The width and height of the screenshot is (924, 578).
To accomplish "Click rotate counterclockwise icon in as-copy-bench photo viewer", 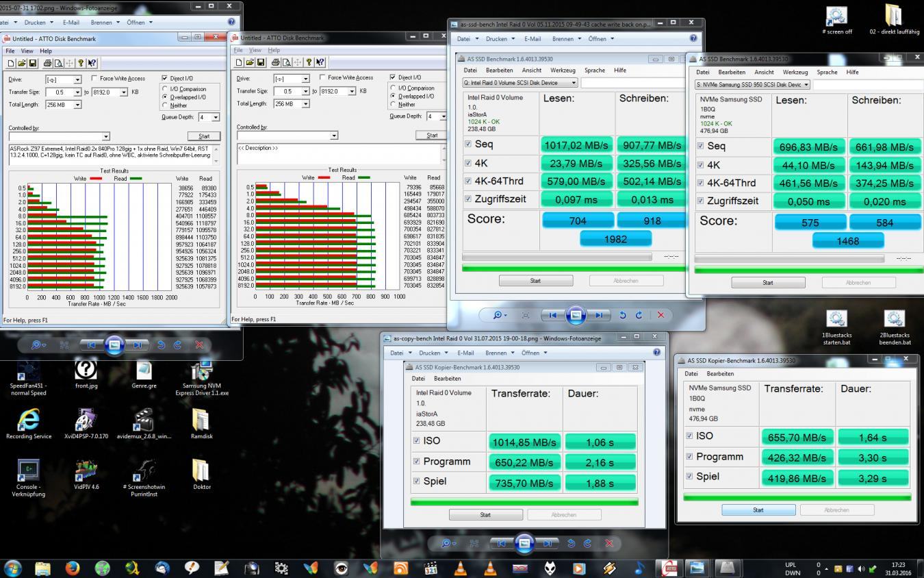I will point(571,543).
